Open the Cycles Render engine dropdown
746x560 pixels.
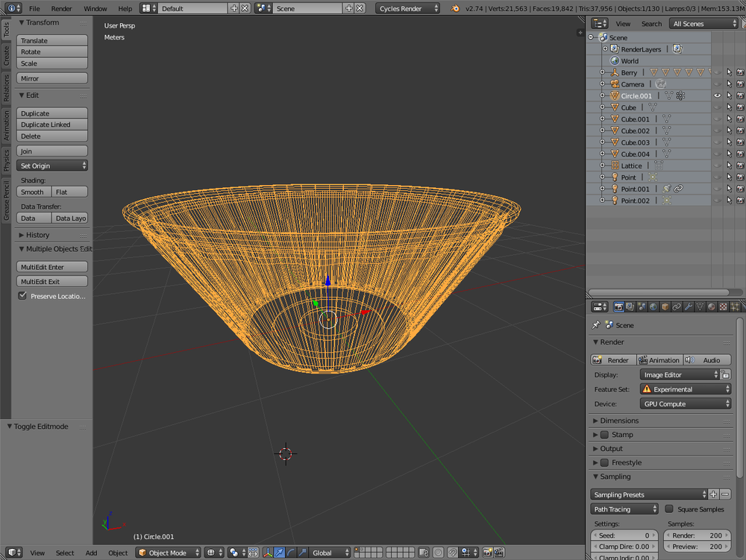point(410,9)
